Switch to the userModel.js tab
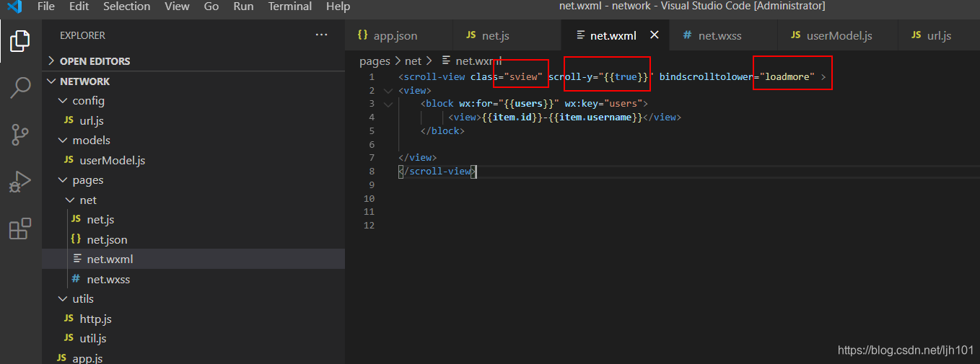 click(x=837, y=35)
